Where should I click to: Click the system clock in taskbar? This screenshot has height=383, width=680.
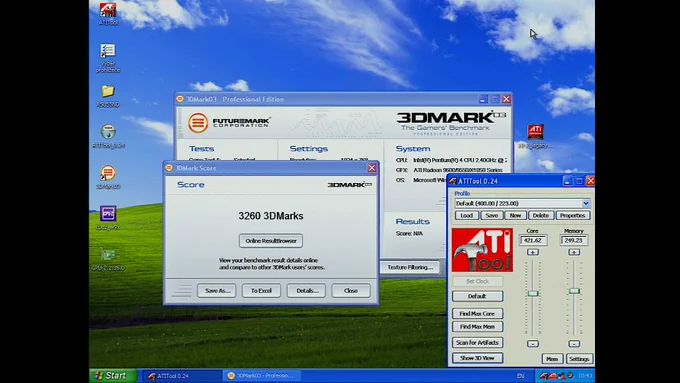pos(585,376)
